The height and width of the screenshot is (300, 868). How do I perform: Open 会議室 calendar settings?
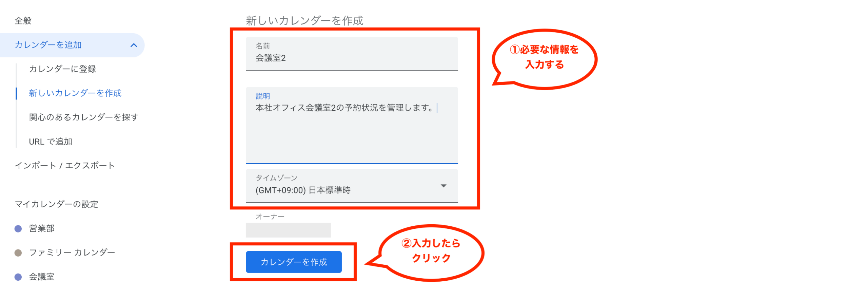click(42, 277)
